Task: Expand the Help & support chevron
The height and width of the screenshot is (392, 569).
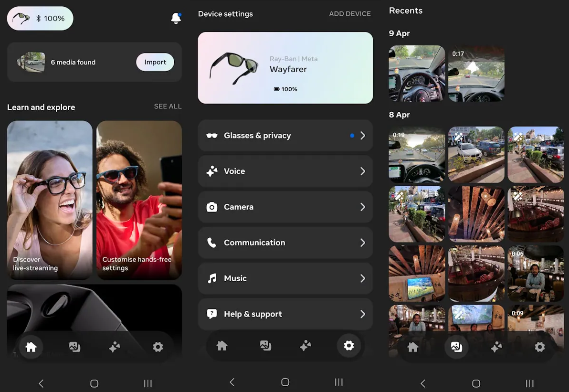Action: (x=362, y=314)
